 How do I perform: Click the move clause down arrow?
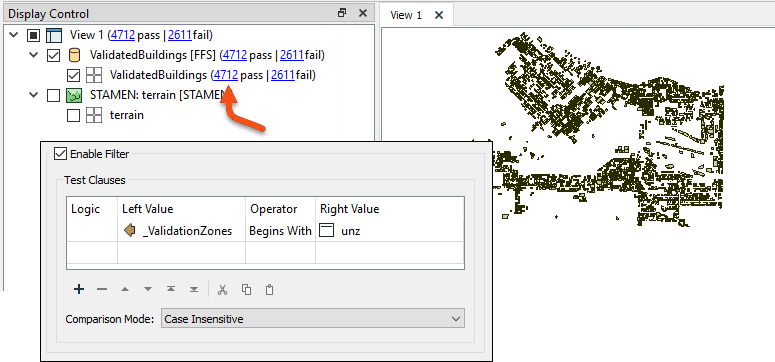click(x=148, y=289)
